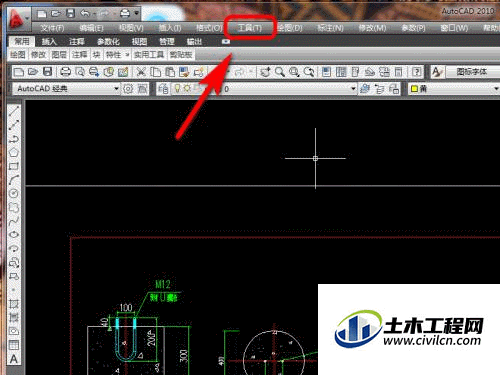The width and height of the screenshot is (500, 375).
Task: Click the Undo arrow in quick access toolbar
Action: pos(85,14)
